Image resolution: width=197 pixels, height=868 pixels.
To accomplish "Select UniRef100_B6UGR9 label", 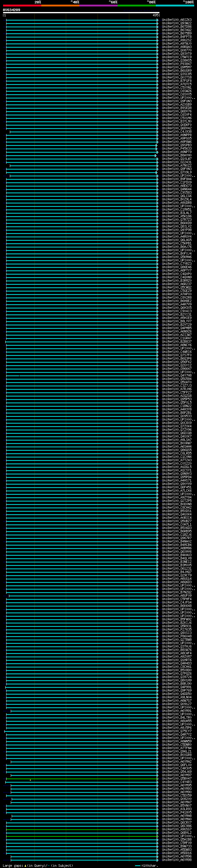I will [177, 71].
